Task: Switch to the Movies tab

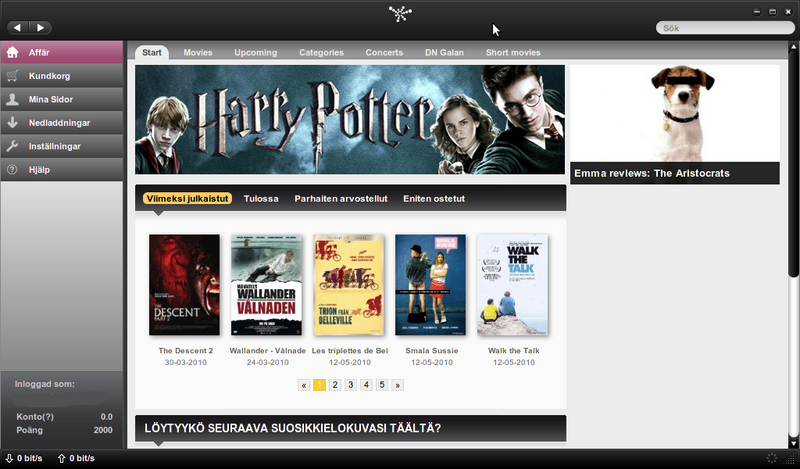Action: 198,52
